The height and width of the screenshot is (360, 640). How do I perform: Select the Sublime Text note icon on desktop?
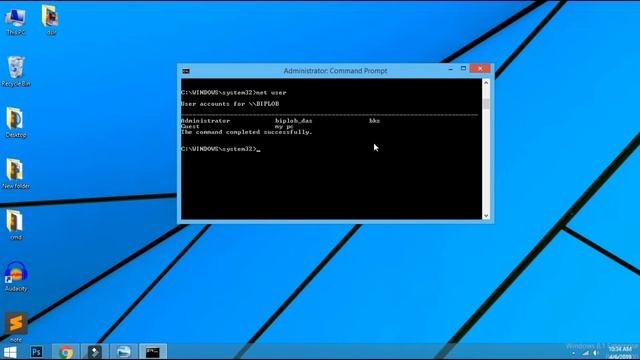click(16, 327)
